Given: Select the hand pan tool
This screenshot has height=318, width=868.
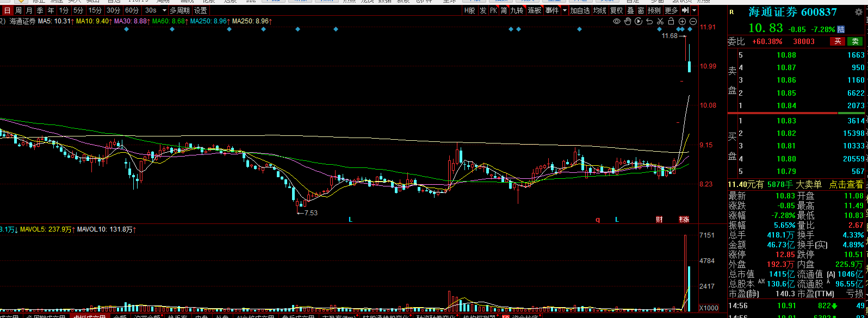Looking at the screenshot, I should tap(628, 21).
